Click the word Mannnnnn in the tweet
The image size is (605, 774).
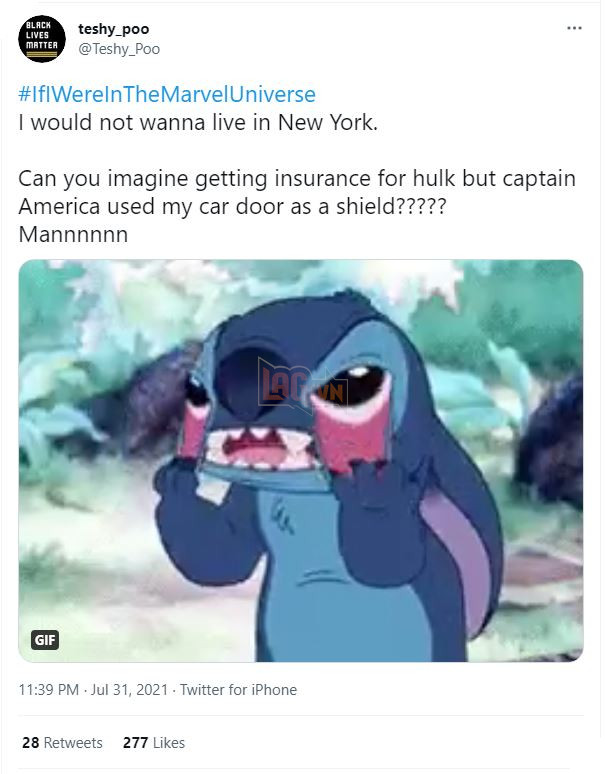point(73,234)
